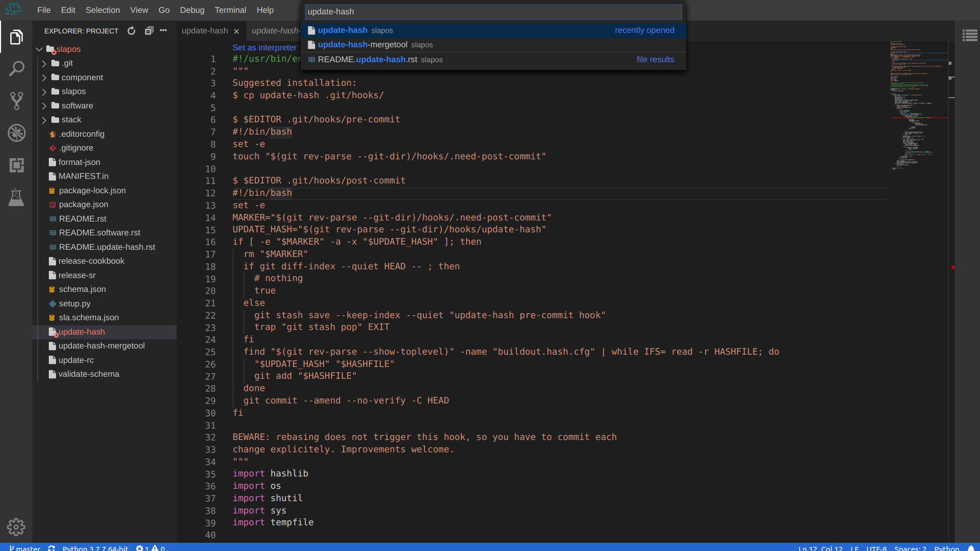Open the Help menu
The width and height of the screenshot is (980, 551).
coord(265,10)
